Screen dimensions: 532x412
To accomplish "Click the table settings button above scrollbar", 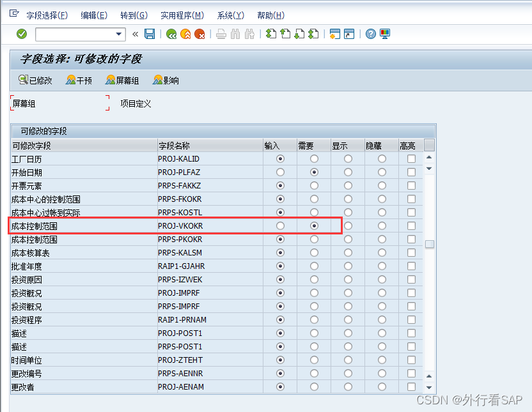I will pos(429,146).
